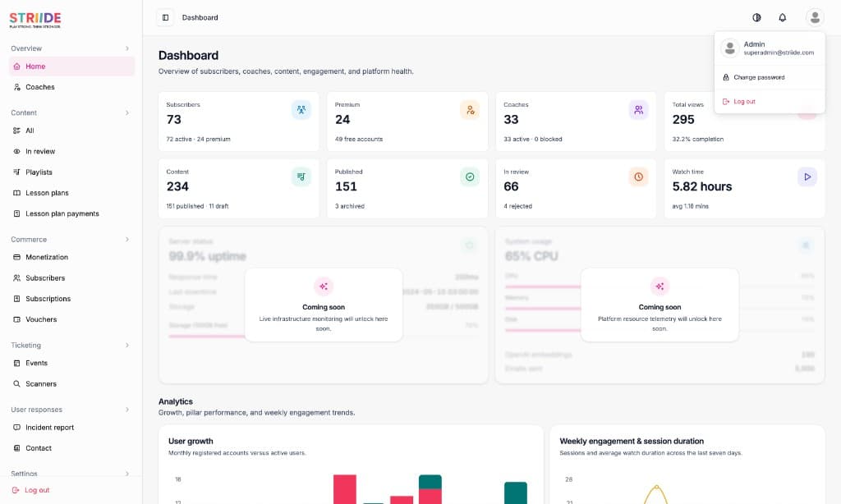The width and height of the screenshot is (841, 504).
Task: Open Incident report in the sidebar
Action: [x=72, y=428]
